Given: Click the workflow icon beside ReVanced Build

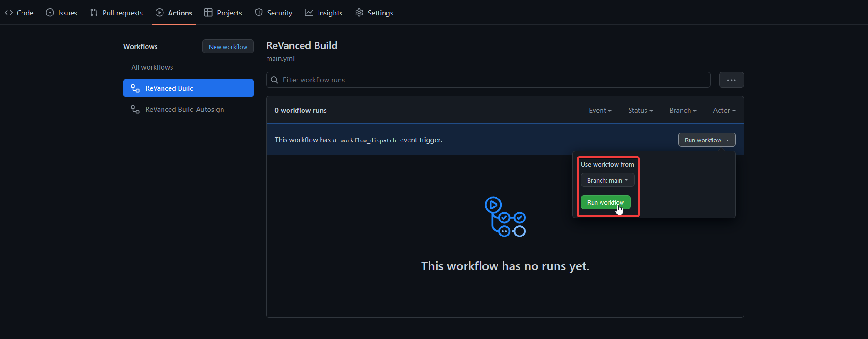Looking at the screenshot, I should pyautogui.click(x=135, y=88).
